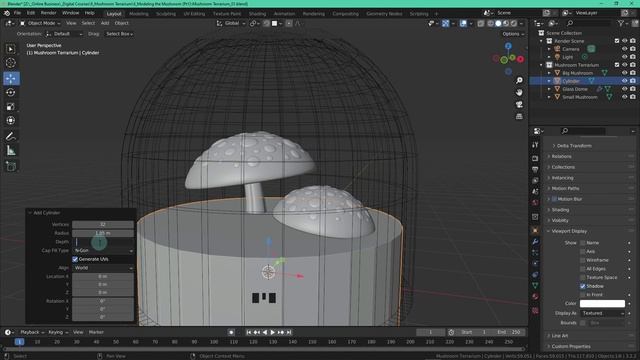Open the Options popover button
This screenshot has width=640, height=360.
coord(513,34)
